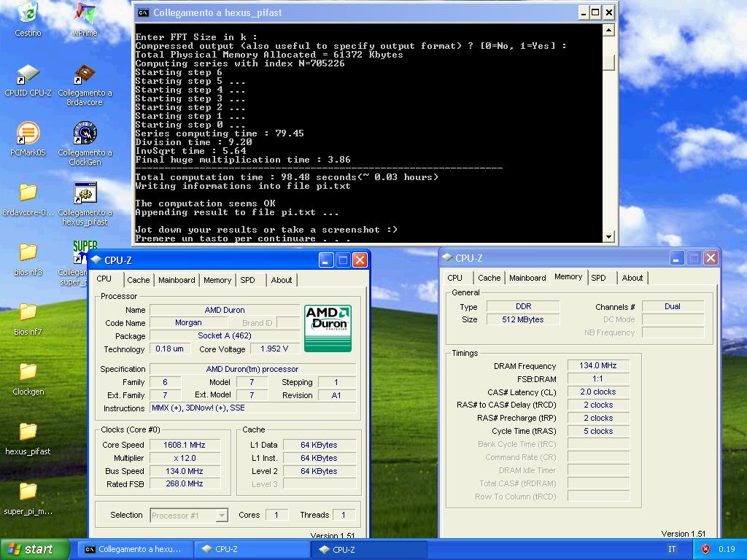The width and height of the screenshot is (747, 560).
Task: Click the console vertical scrollbar thumb
Action: [608, 63]
